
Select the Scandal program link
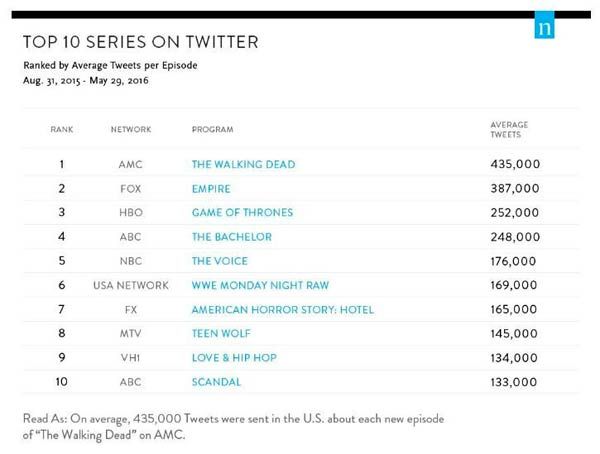point(216,382)
